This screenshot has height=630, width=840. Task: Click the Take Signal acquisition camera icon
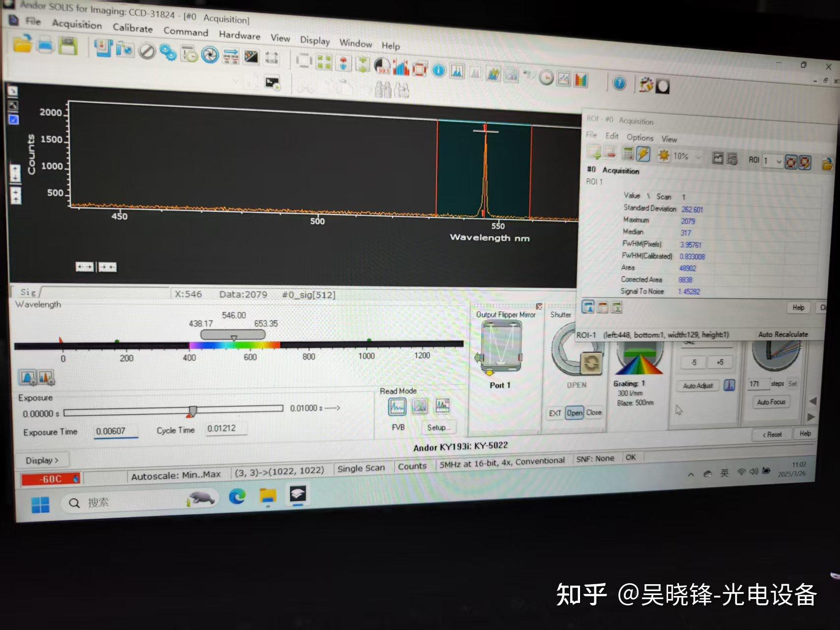(x=103, y=50)
